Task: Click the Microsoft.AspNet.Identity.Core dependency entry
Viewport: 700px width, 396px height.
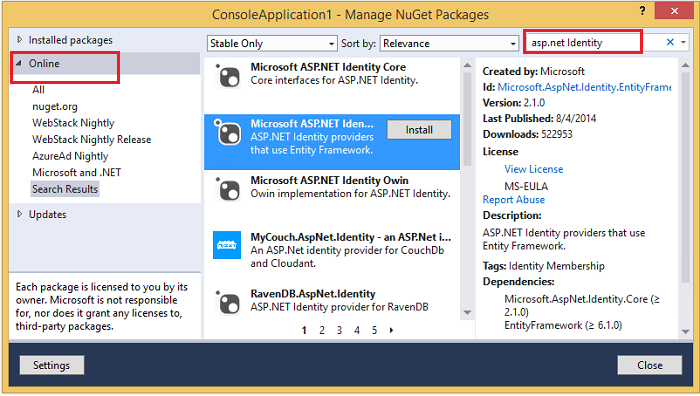Action: pyautogui.click(x=582, y=305)
